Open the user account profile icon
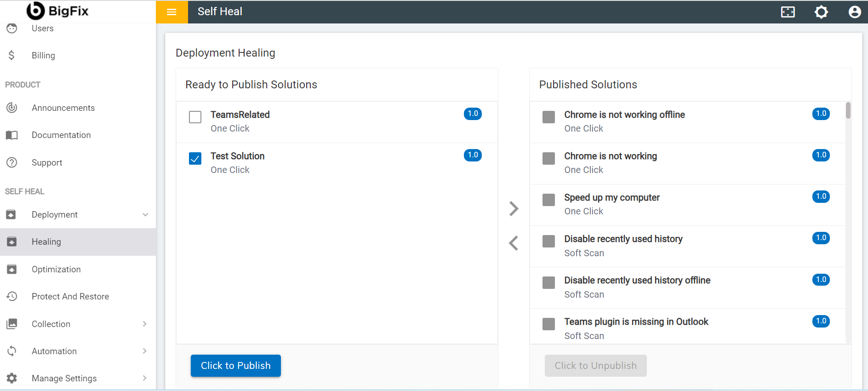The image size is (868, 391). (854, 12)
